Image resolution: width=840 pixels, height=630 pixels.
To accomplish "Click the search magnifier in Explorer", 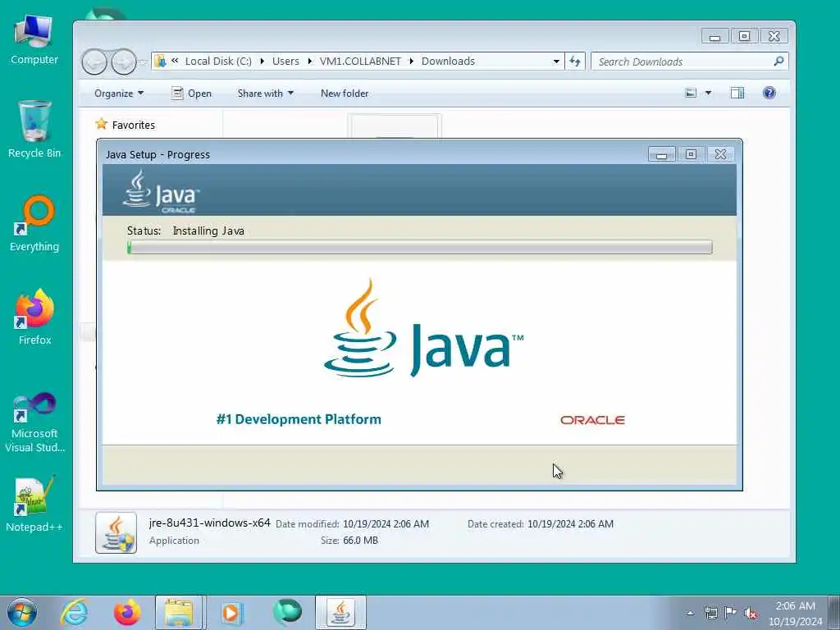I will point(779,61).
